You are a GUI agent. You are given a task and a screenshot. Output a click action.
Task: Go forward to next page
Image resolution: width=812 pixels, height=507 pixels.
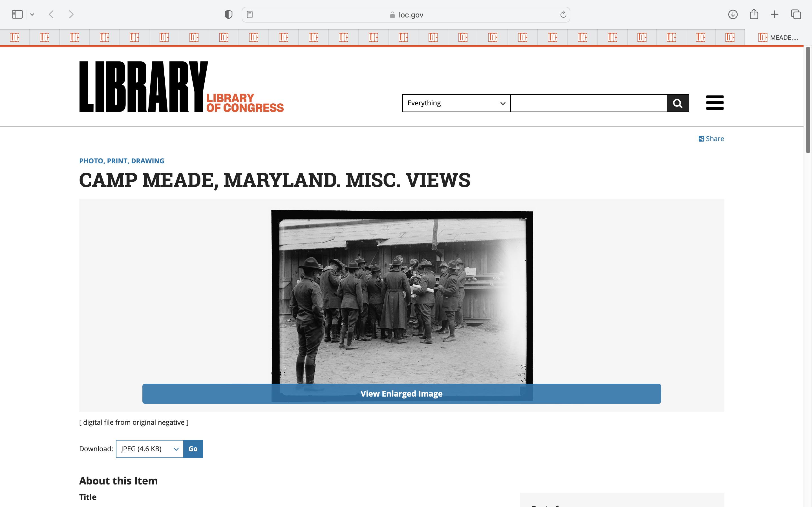tap(71, 14)
